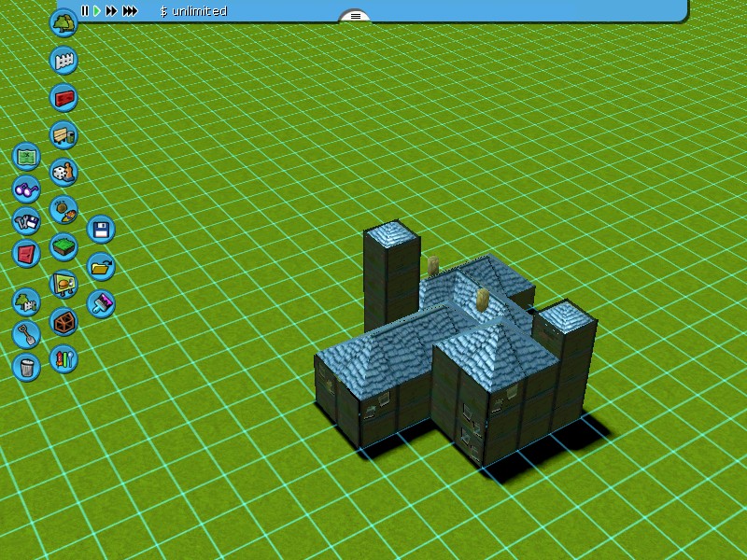This screenshot has width=747, height=560.
Task: Set game speed to triple fast-forward
Action: [x=130, y=10]
